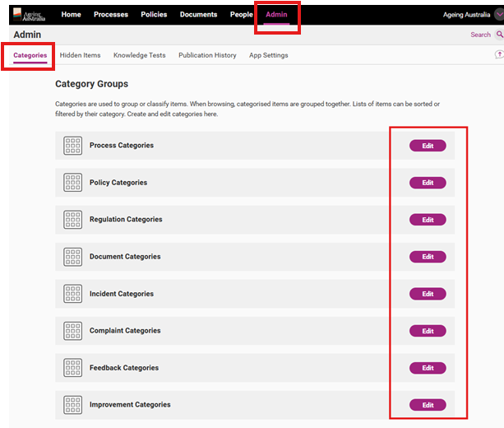Viewport: 504px width, 428px height.
Task: Open the Documents menu
Action: point(198,15)
